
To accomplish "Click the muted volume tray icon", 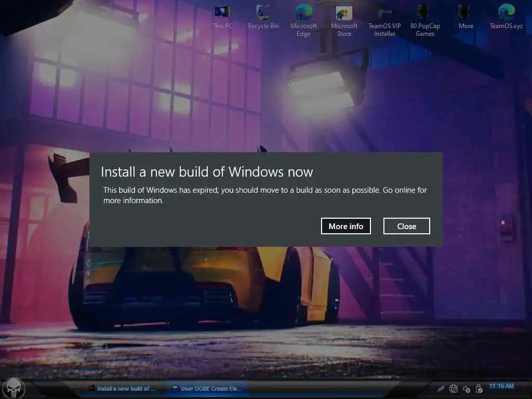I will 467,389.
